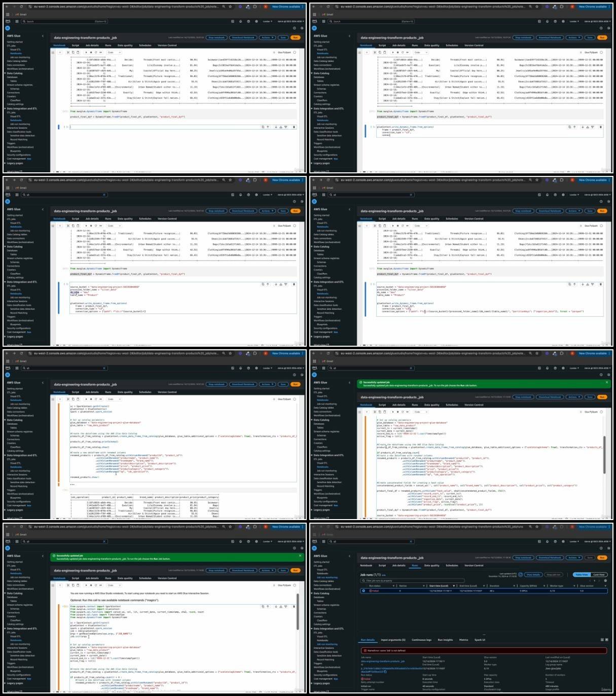Open the Metrics tab of the failed run

pos(464,640)
